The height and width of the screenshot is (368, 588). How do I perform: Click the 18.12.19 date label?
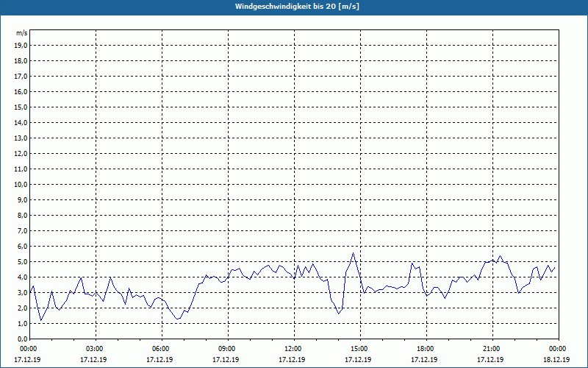point(556,359)
